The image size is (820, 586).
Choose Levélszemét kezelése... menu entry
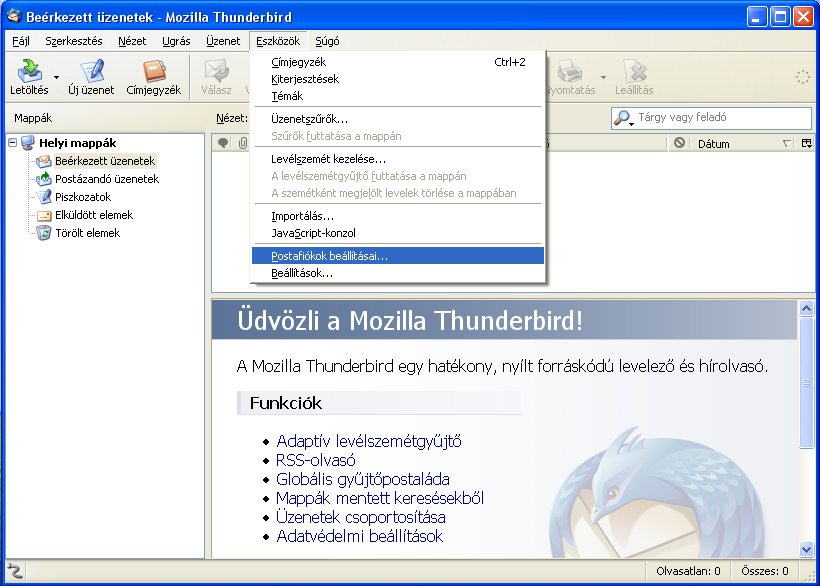coord(398,159)
